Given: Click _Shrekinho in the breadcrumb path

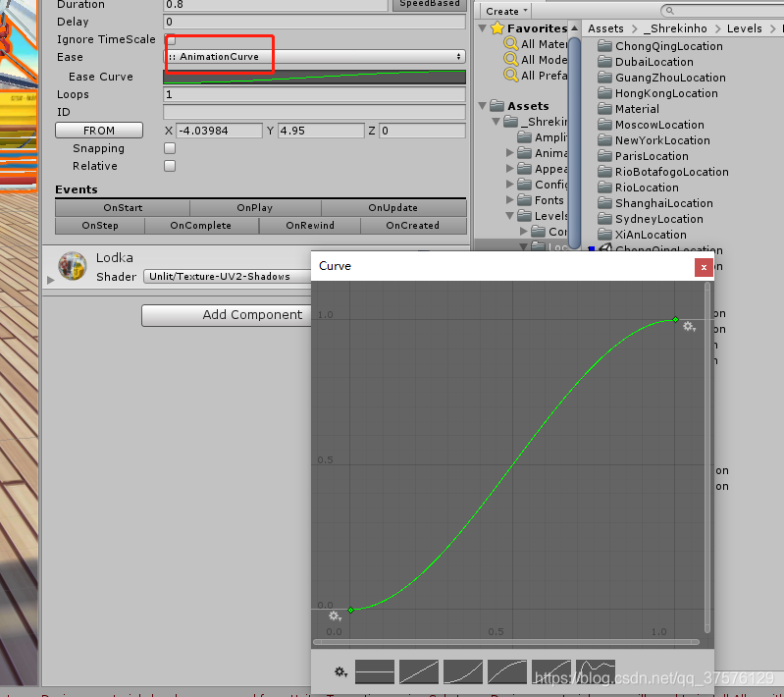Looking at the screenshot, I should point(675,28).
